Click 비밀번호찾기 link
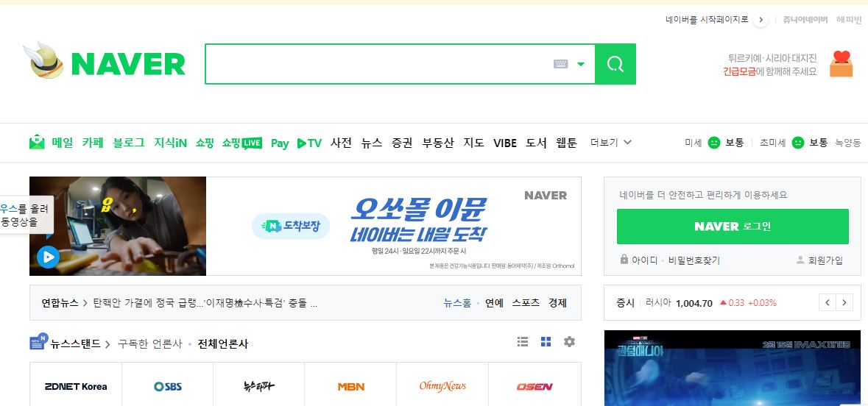This screenshot has height=406, width=868. (x=694, y=260)
